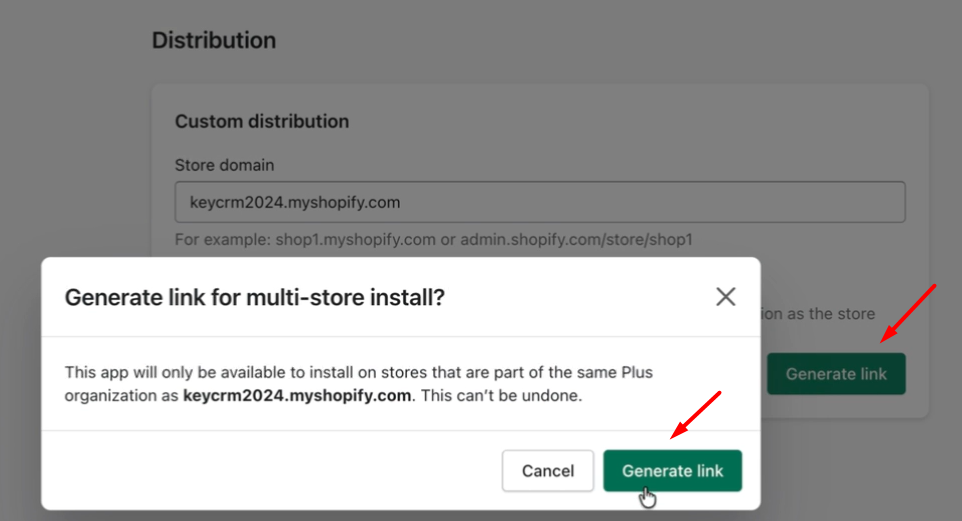Confirm Generate link in the dialog
This screenshot has width=962, height=521.
(672, 471)
